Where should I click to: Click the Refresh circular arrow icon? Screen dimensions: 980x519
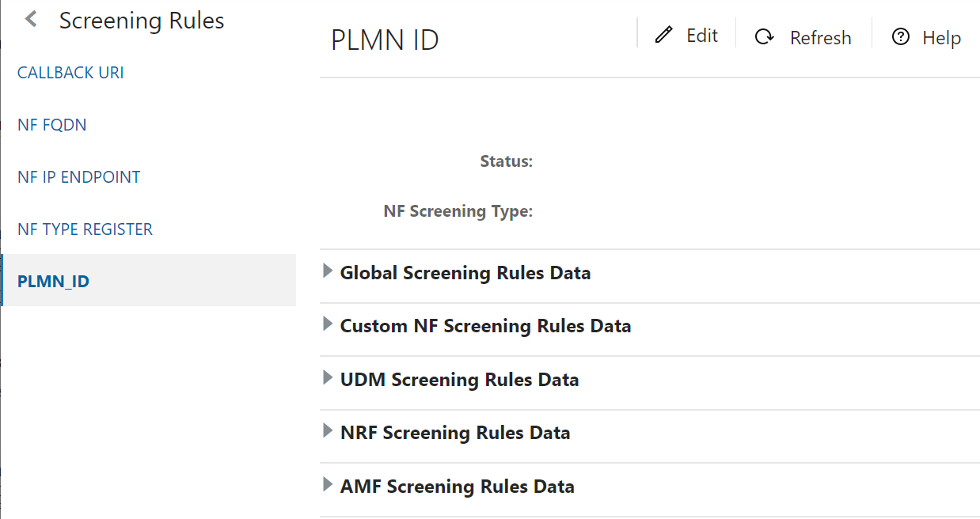pyautogui.click(x=764, y=36)
